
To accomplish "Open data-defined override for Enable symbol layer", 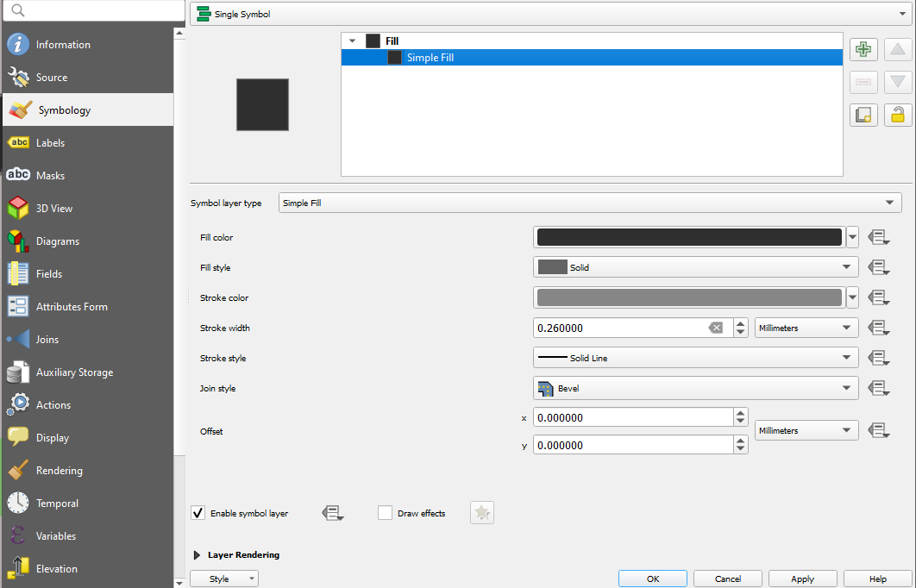I will tap(332, 513).
